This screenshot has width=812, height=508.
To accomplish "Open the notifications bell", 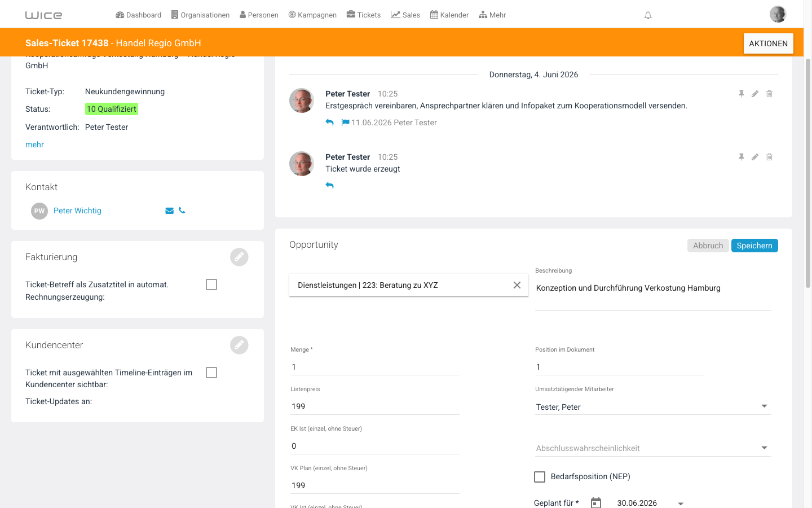I will coord(648,15).
